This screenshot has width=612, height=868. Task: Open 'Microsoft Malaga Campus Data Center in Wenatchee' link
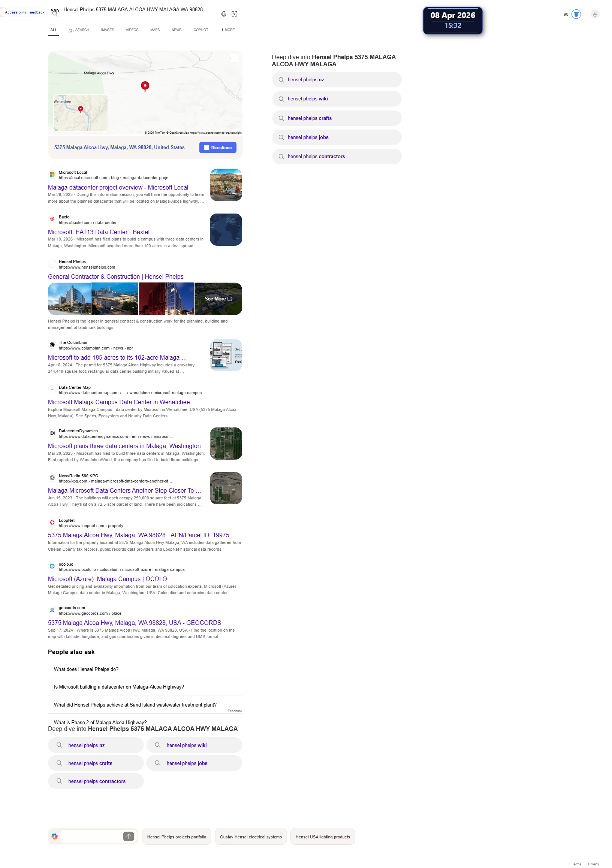tap(119, 402)
